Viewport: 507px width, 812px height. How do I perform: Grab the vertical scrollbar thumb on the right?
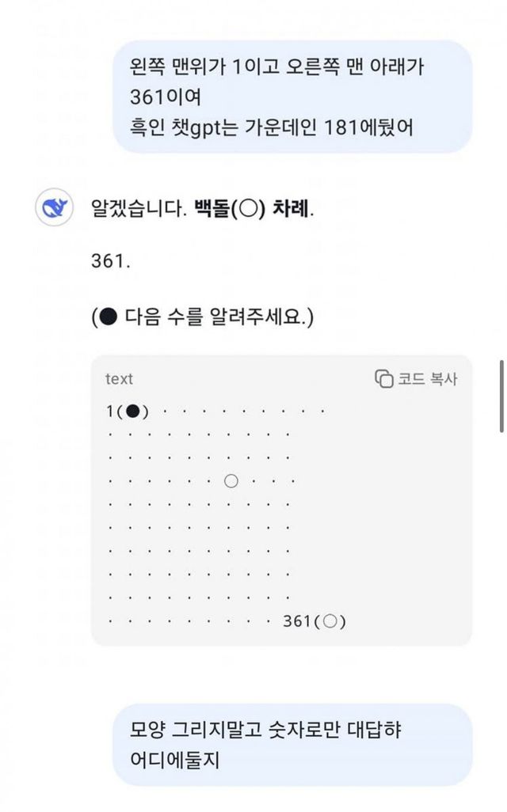(501, 396)
